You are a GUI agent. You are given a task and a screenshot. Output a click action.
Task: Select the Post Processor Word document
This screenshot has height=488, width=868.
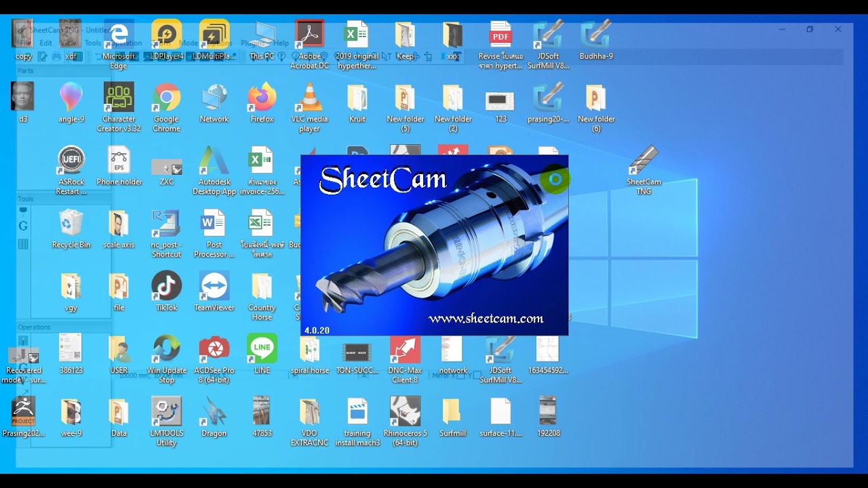pyautogui.click(x=214, y=233)
